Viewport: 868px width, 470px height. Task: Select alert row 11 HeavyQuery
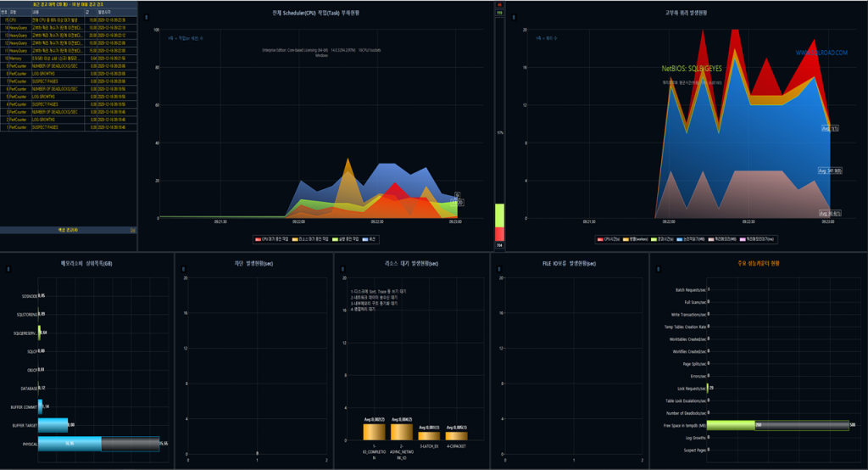69,50
